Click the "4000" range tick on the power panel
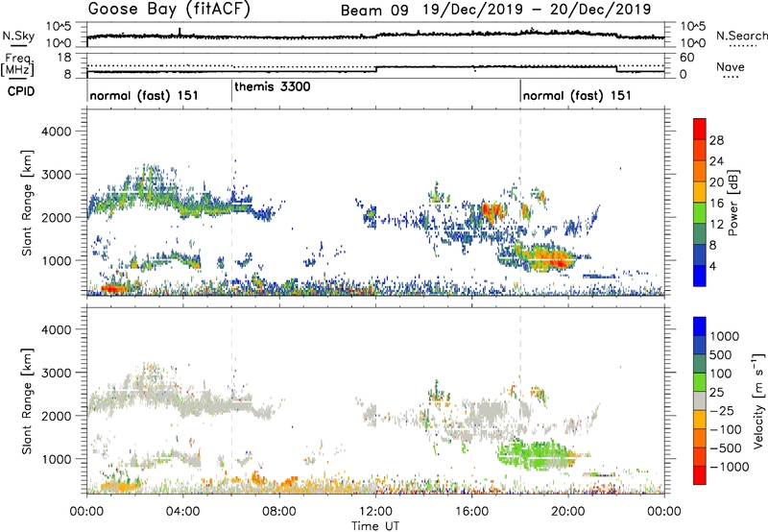This screenshot has height=532, width=768. pos(56,132)
